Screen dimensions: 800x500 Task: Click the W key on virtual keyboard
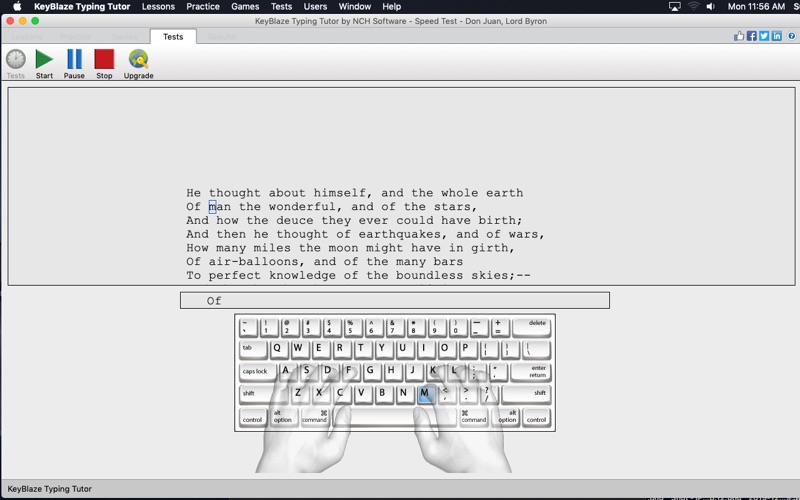tap(298, 348)
